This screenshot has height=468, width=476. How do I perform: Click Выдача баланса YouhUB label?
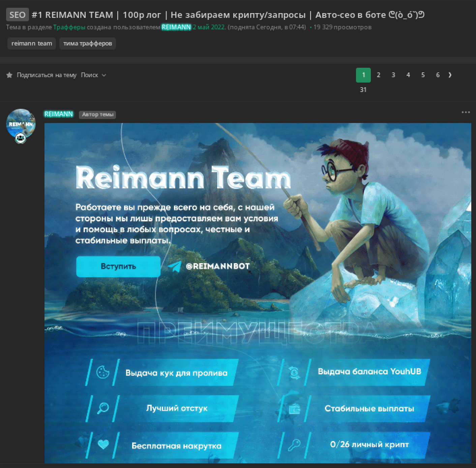pyautogui.click(x=369, y=372)
